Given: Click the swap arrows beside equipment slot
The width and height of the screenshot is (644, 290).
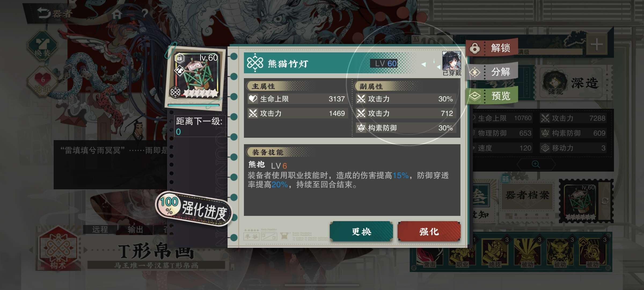Looking at the screenshot, I should [x=605, y=201].
